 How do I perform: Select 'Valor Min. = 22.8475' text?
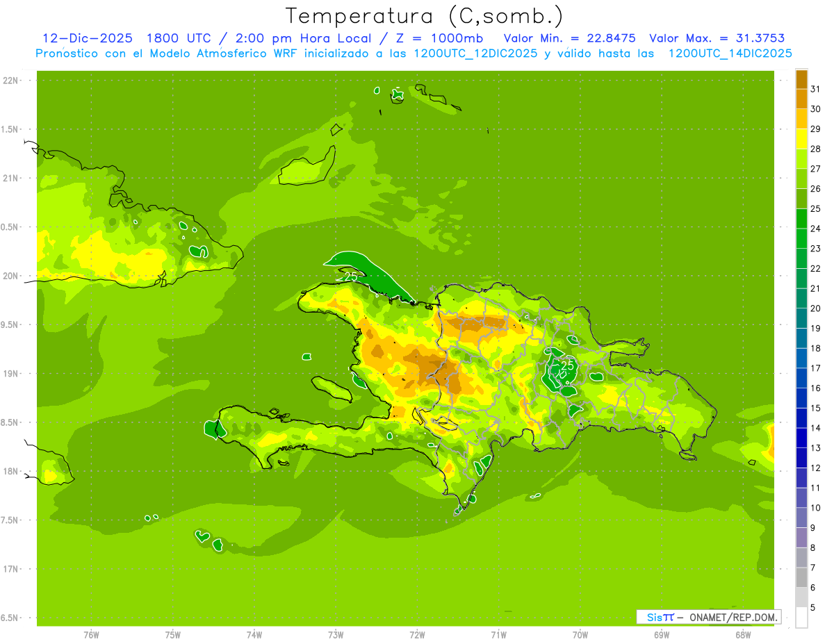[x=570, y=38]
